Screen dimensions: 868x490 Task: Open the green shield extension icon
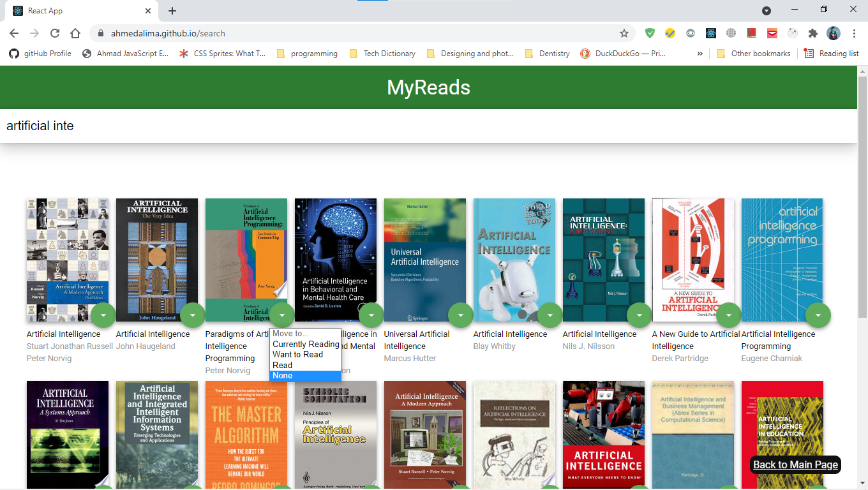[650, 33]
